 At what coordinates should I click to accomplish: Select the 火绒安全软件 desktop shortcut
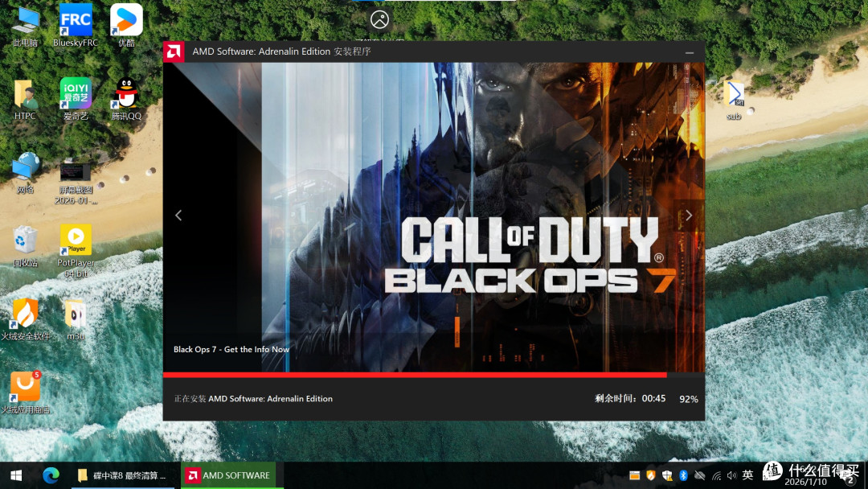tap(26, 319)
